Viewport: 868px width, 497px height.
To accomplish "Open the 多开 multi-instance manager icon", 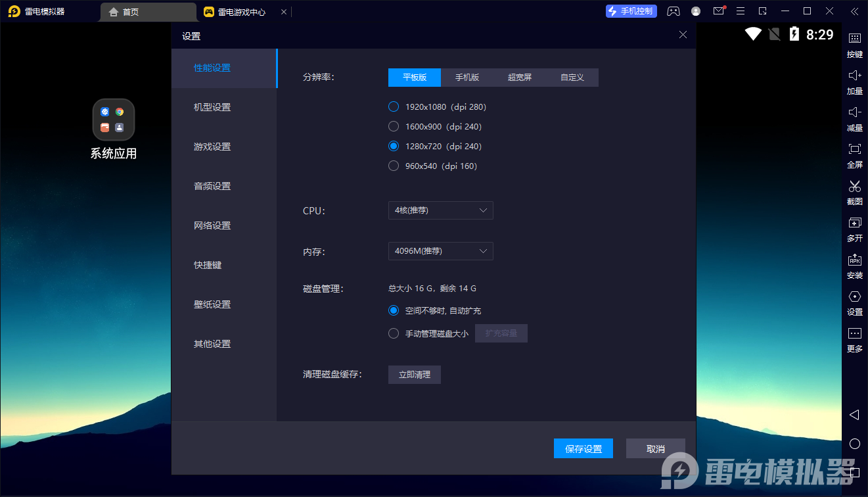I will (854, 230).
